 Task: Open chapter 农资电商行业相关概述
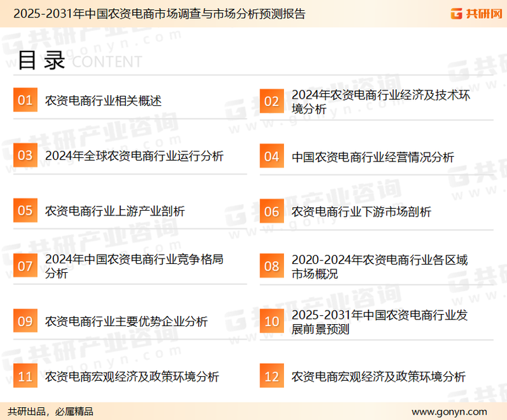click(103, 101)
